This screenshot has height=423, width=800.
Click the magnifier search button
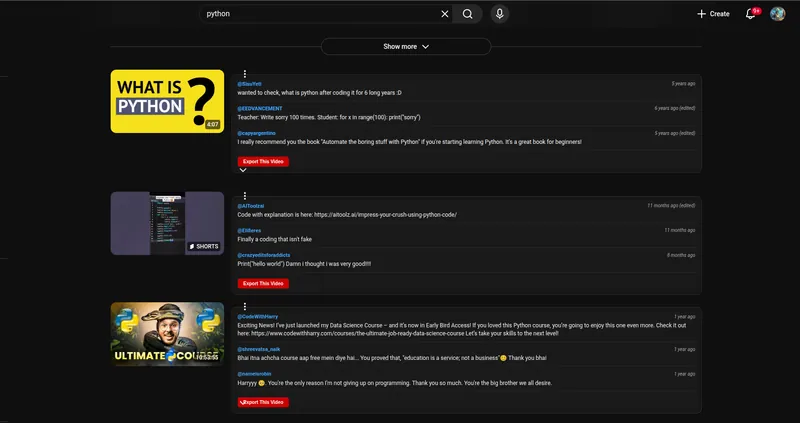(467, 14)
